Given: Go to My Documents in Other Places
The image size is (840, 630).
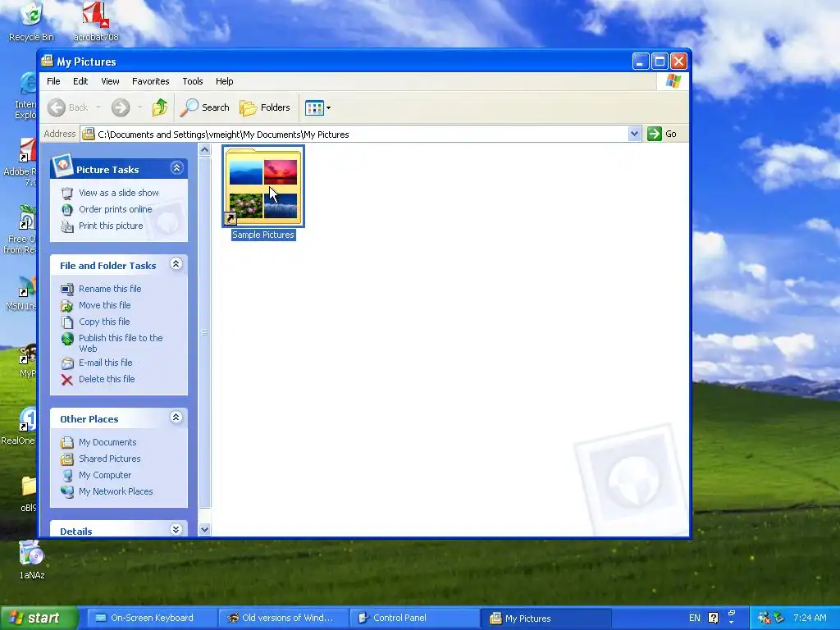Looking at the screenshot, I should coord(107,442).
